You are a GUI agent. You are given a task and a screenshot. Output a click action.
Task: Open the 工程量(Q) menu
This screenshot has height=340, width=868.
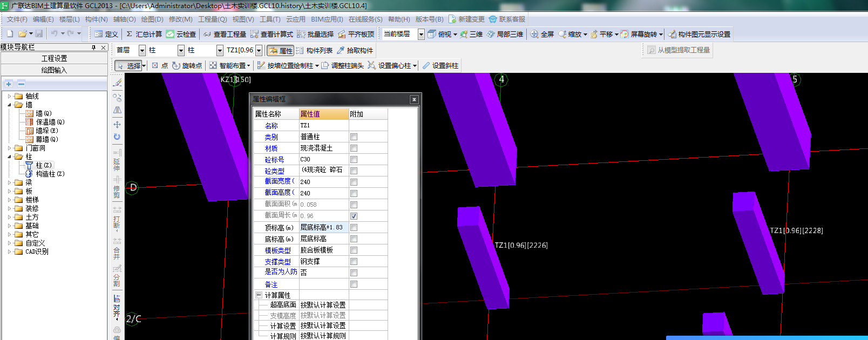point(212,19)
